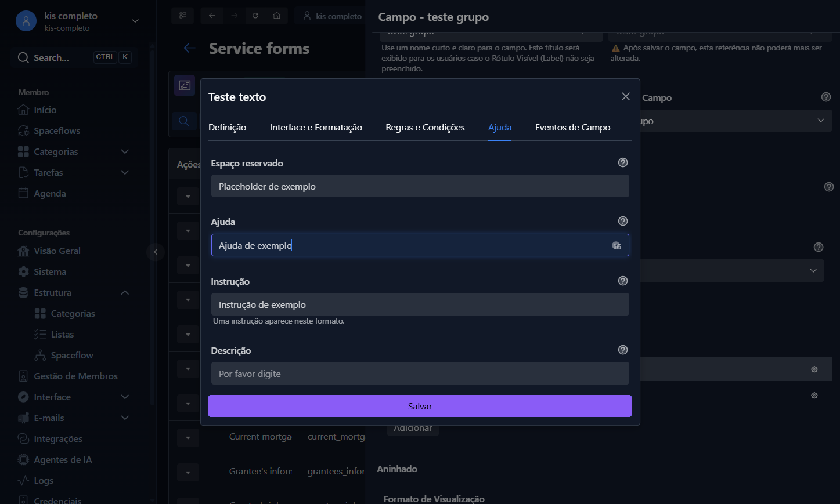Click the Descrição input field

click(x=420, y=374)
